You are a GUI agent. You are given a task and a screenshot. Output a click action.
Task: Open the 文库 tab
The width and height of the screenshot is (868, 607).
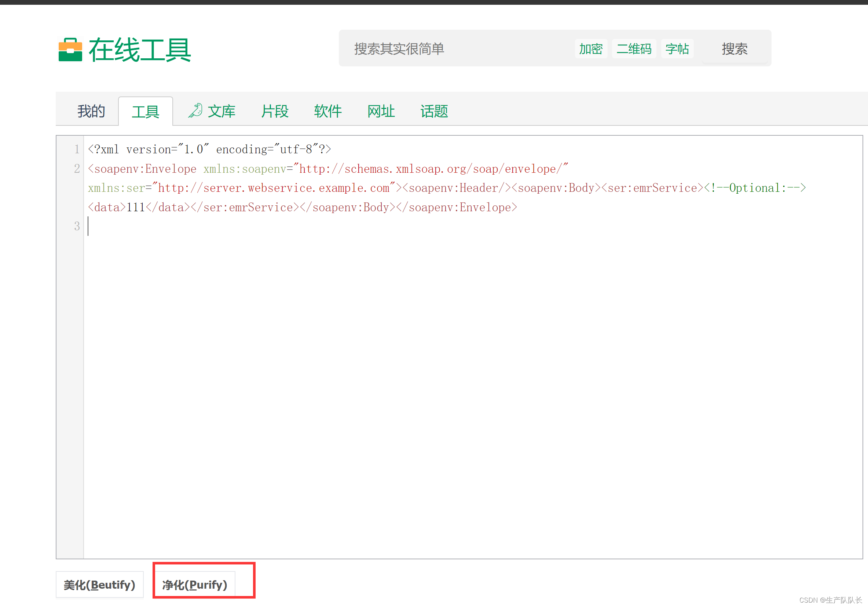221,111
